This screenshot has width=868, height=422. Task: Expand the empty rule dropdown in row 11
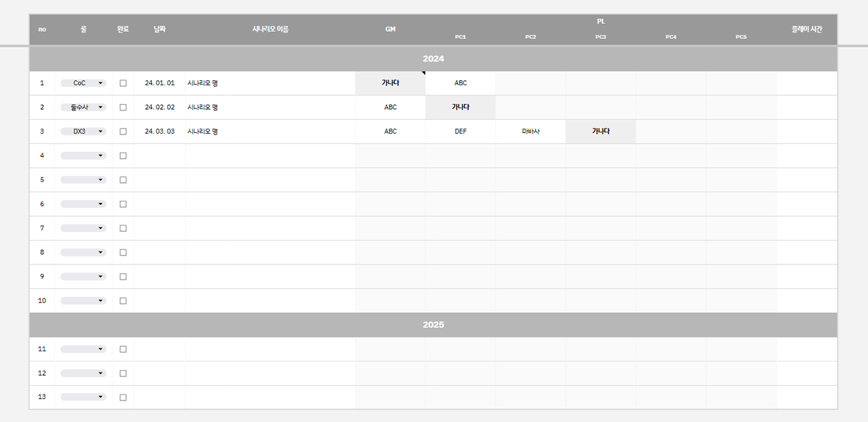point(83,349)
